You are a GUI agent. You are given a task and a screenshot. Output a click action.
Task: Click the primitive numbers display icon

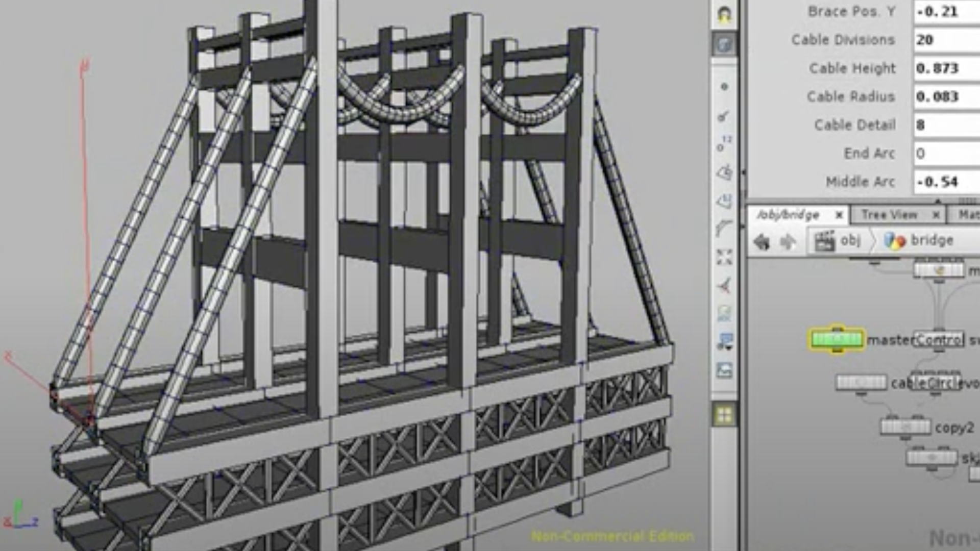coord(724,201)
